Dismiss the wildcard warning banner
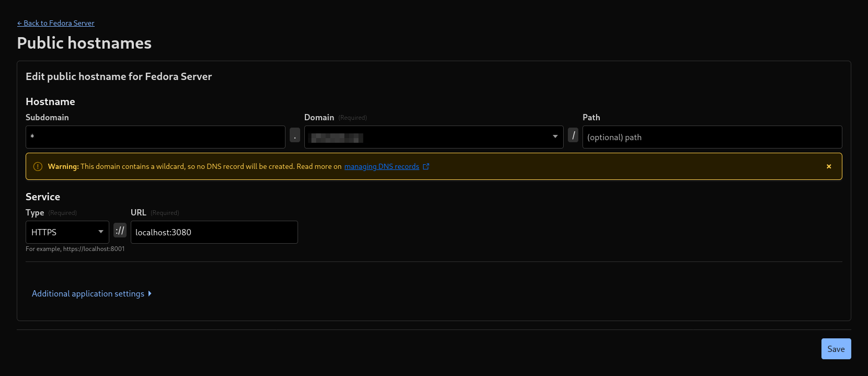 point(829,166)
